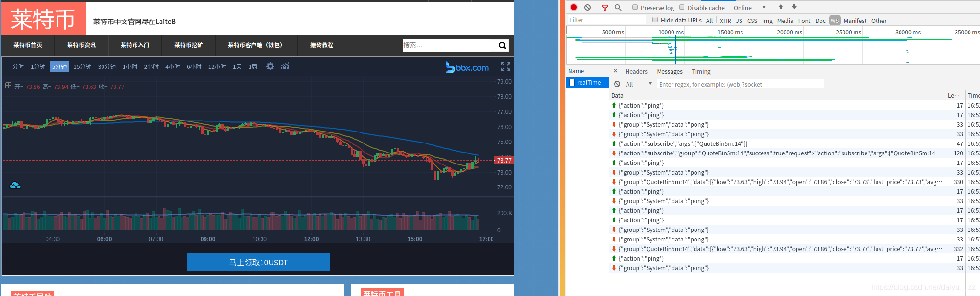Viewport: 980px width, 296px height.
Task: Select 15分钟 chart interval
Action: coord(82,66)
